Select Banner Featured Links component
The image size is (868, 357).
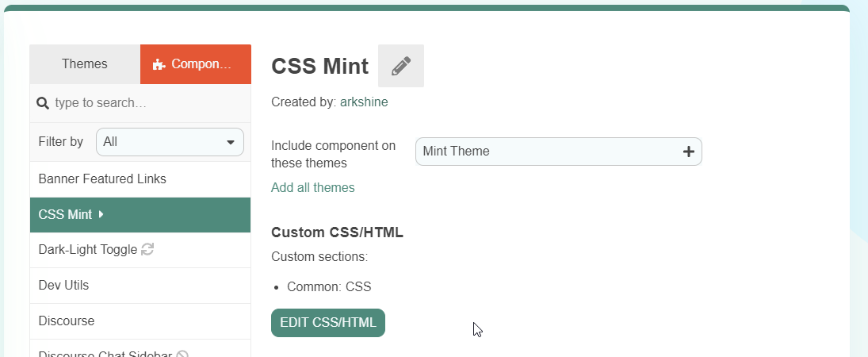[x=102, y=178]
